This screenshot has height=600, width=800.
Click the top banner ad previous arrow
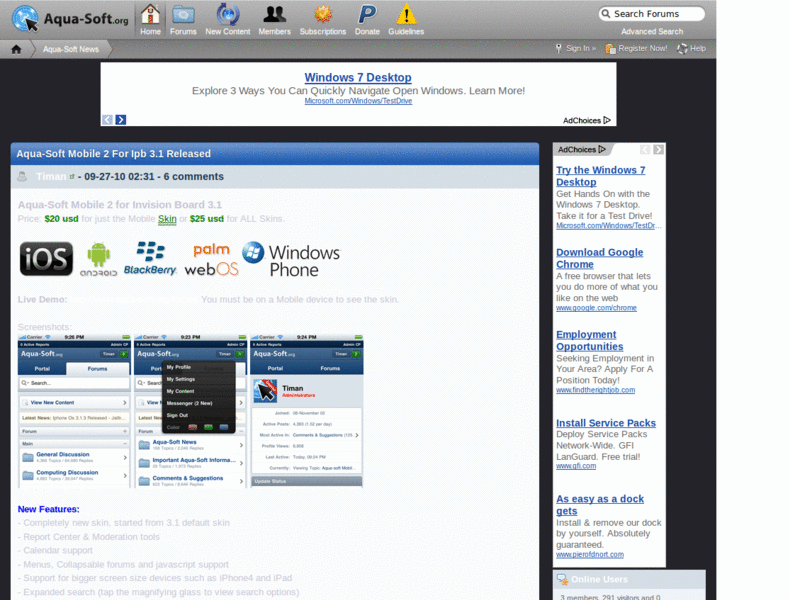[x=107, y=119]
